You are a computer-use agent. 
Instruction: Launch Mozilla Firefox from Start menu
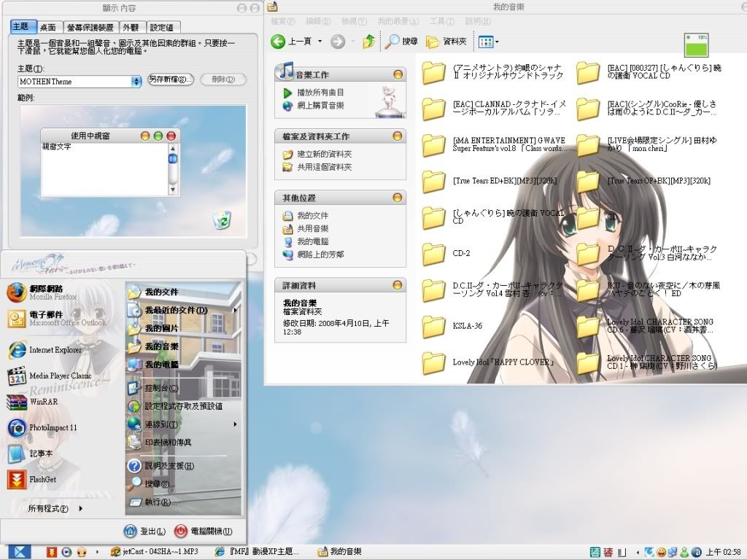click(x=42, y=292)
